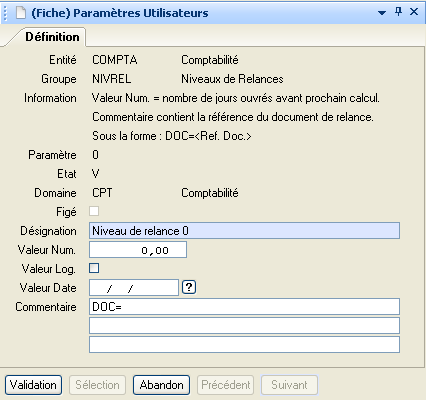The width and height of the screenshot is (426, 400).
Task: Open the panel options dropdown arrow
Action: point(382,13)
